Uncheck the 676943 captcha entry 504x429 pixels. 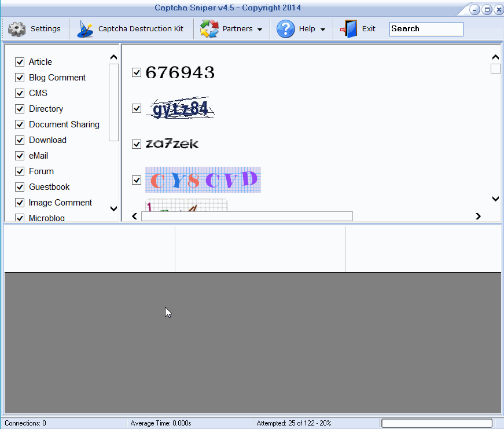[x=137, y=72]
